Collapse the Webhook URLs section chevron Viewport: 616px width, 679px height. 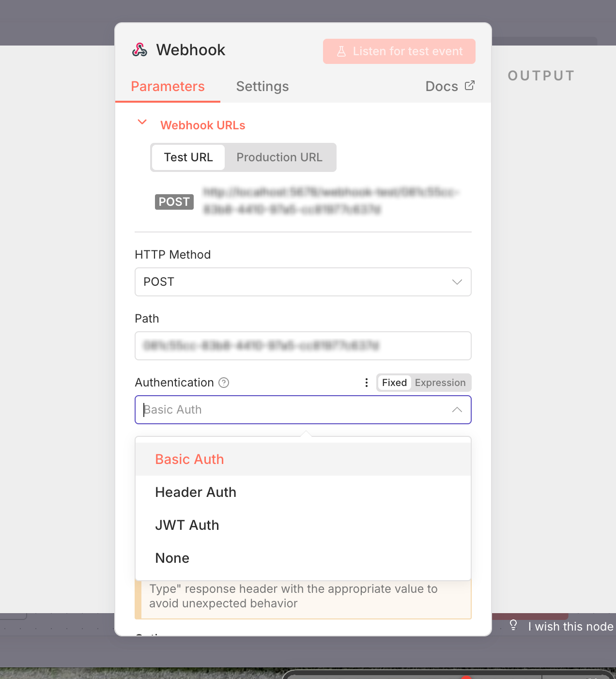(x=142, y=122)
